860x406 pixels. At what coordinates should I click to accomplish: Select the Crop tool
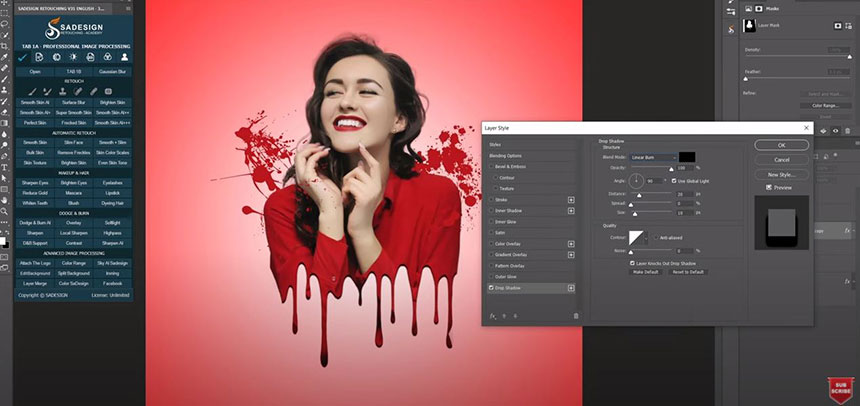pos(4,46)
